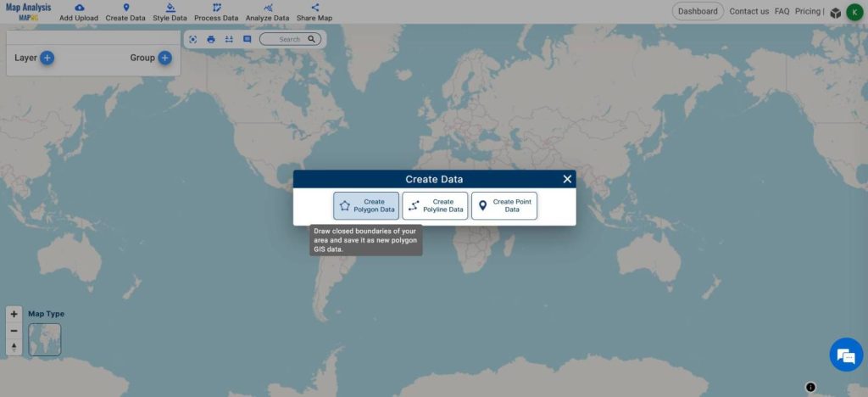Open the Analyze Data menu

tap(267, 12)
